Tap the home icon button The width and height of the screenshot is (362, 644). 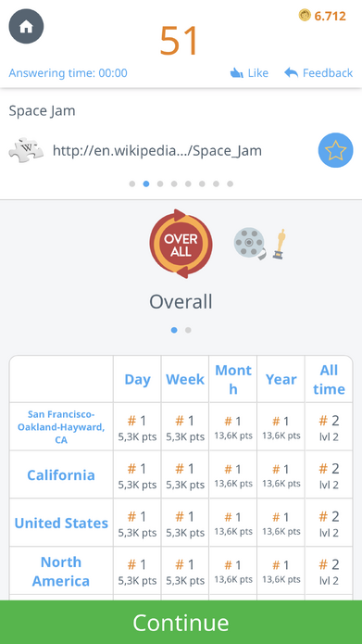[26, 26]
